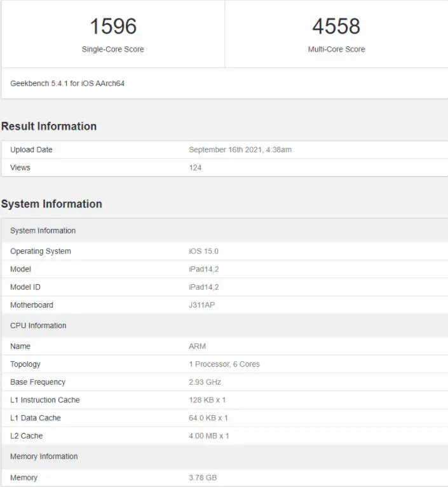Click the 4558 multi-core score value
Viewport: 448px width, 487px height.
click(336, 26)
